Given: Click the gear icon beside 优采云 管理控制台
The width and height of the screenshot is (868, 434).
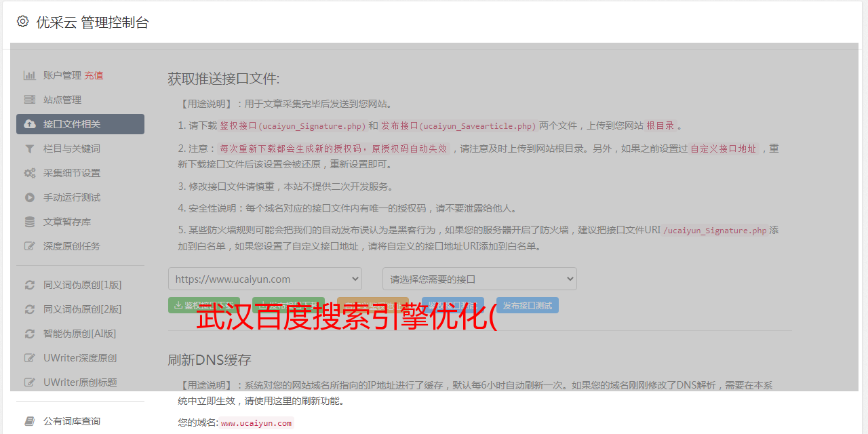Looking at the screenshot, I should coord(22,22).
